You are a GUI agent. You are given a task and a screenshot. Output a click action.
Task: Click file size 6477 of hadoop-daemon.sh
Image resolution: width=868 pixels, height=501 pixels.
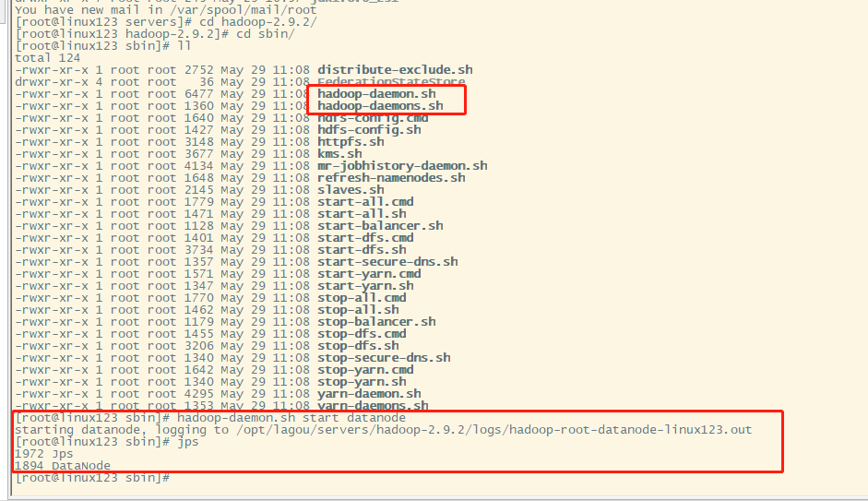click(198, 93)
